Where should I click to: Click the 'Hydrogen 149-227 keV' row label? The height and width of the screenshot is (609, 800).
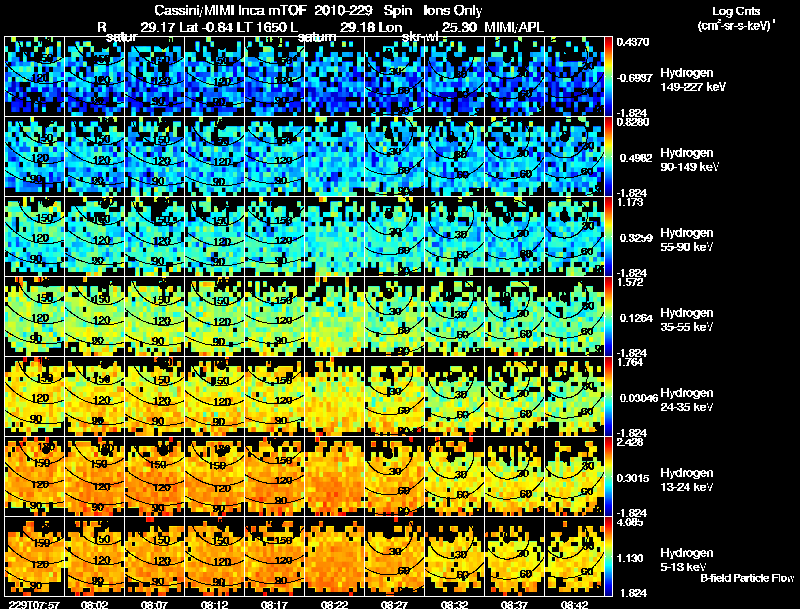click(x=693, y=80)
